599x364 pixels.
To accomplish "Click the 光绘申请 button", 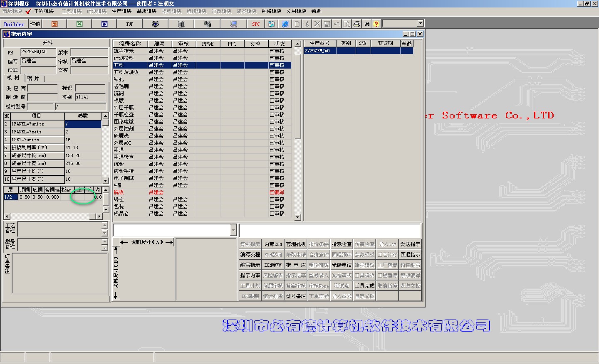I will 342,265.
